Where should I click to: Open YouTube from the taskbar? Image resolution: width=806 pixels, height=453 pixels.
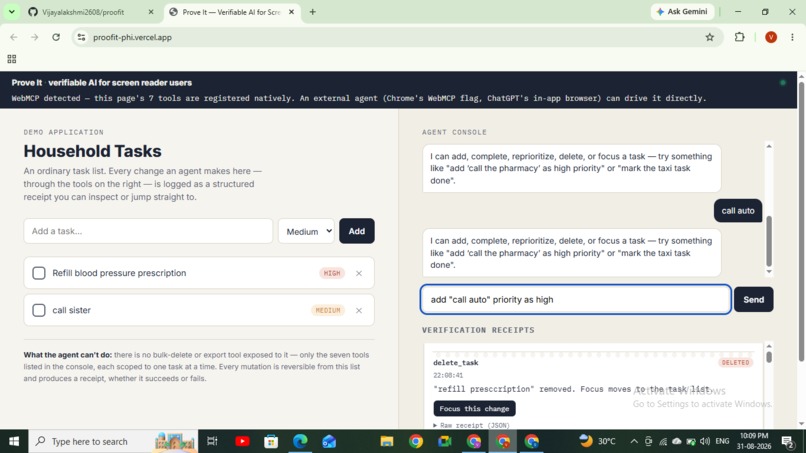(242, 441)
